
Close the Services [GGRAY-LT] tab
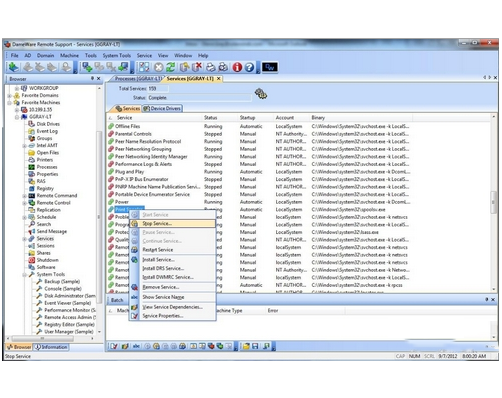coord(219,79)
